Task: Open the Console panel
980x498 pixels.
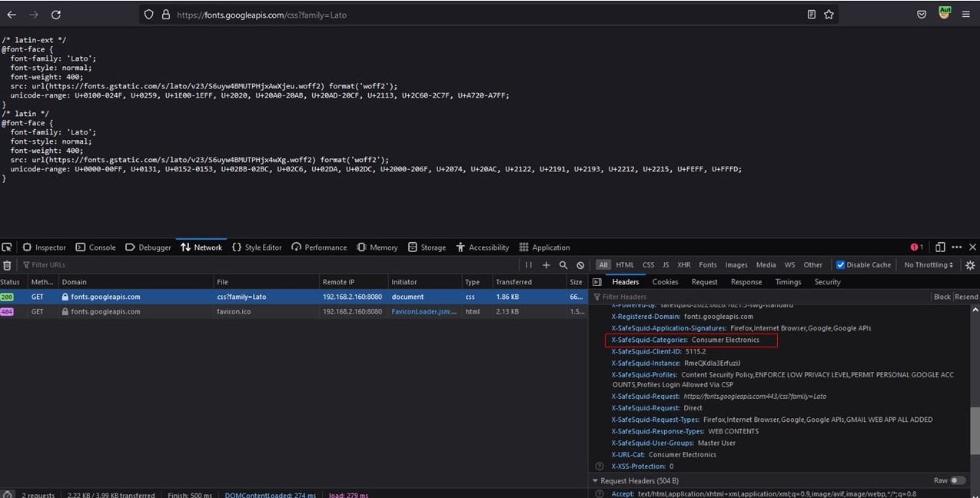Action: point(95,247)
